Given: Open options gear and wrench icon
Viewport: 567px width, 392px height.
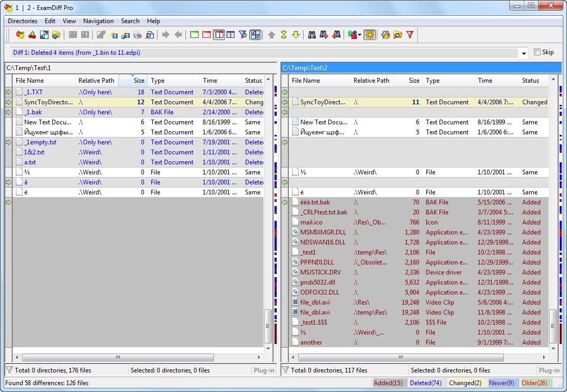Looking at the screenshot, I should coord(386,35).
